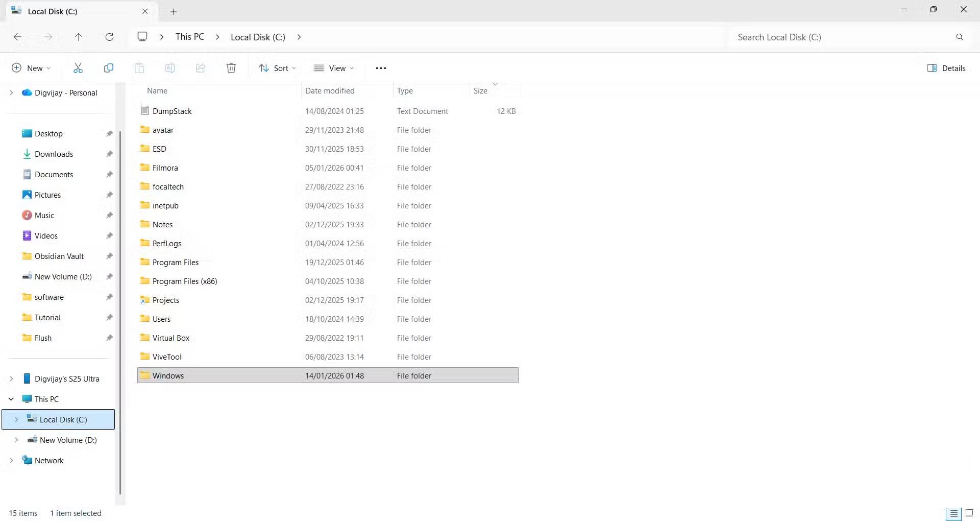The width and height of the screenshot is (980, 521).
Task: Expand Digvijay's S25 Ultra tree node
Action: (11, 379)
